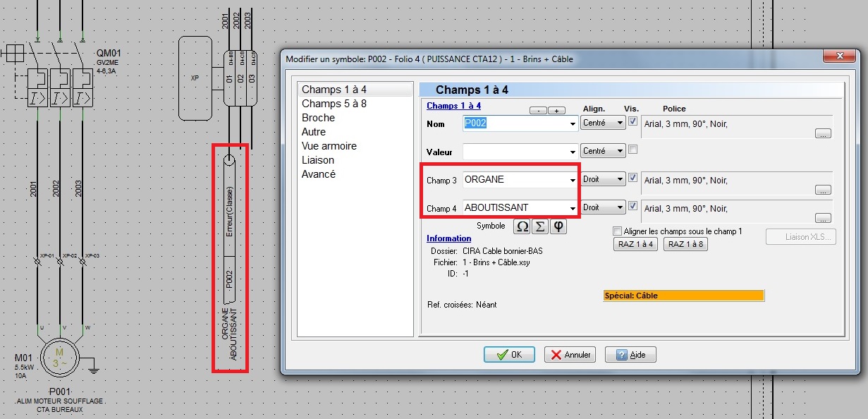Insert the Phi symbol
Viewport: 868px width, 419px height.
point(558,226)
